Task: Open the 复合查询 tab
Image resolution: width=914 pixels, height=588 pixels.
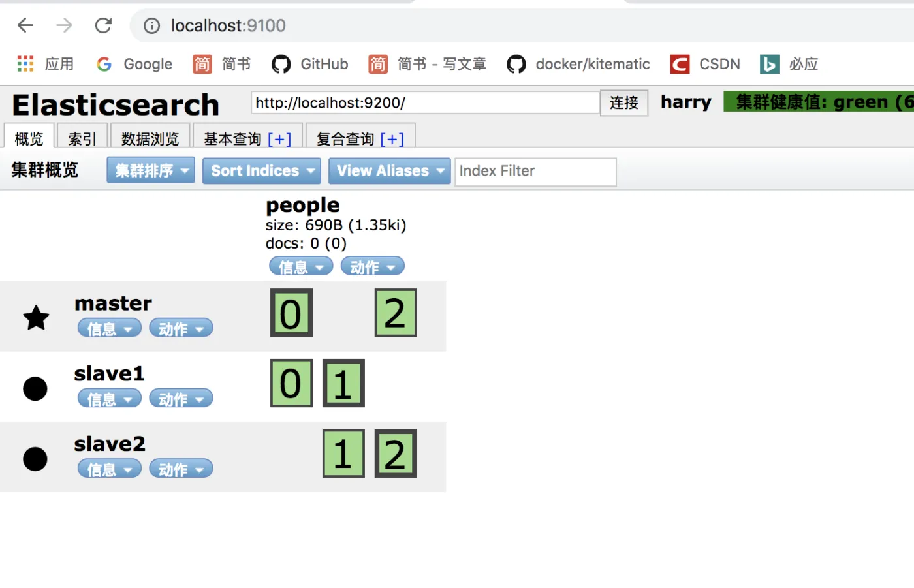Action: click(x=345, y=138)
